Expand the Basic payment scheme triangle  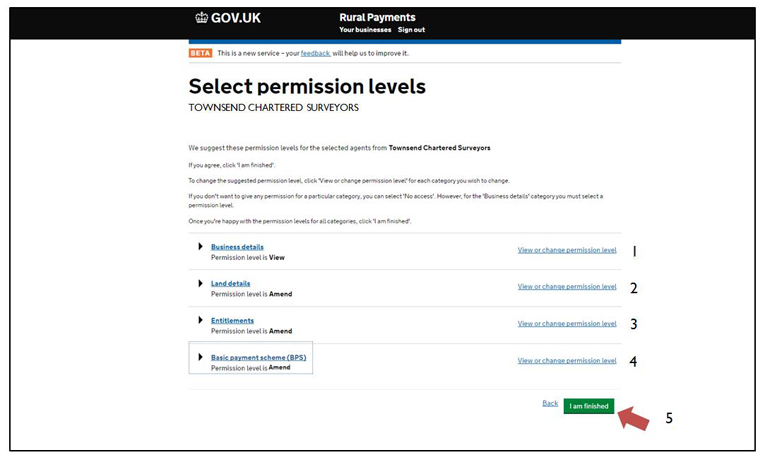[200, 357]
